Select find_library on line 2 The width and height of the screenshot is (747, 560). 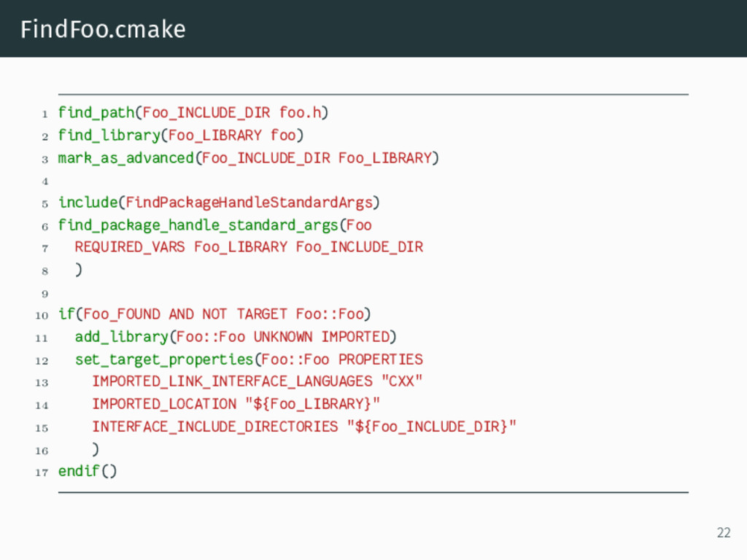click(x=109, y=135)
